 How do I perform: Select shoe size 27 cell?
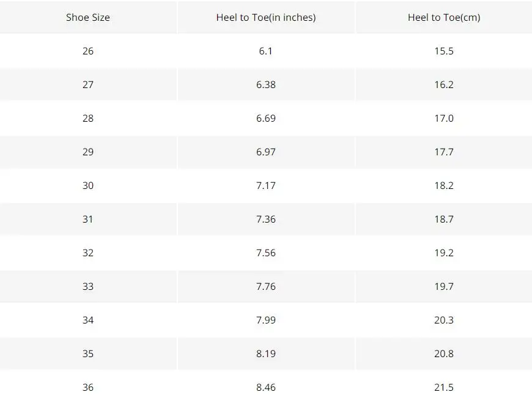[88, 84]
